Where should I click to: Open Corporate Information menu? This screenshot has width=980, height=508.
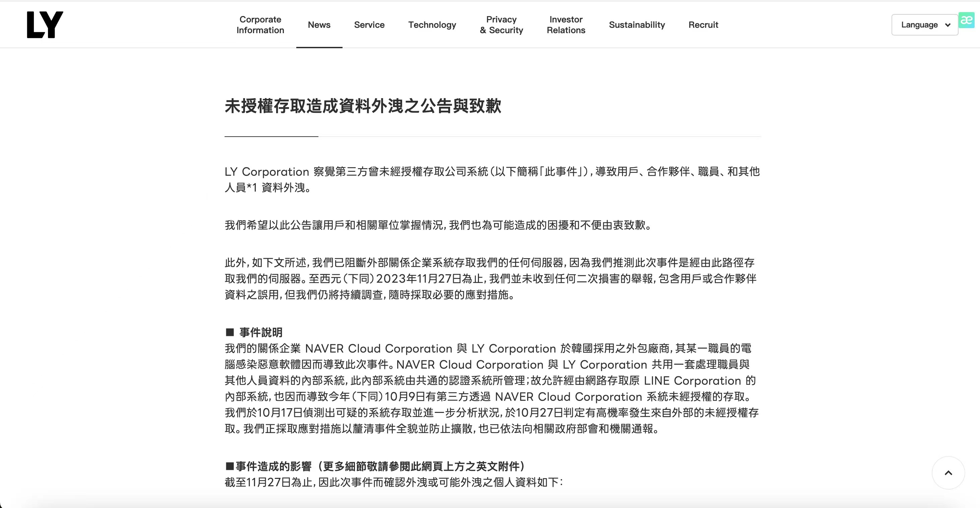pyautogui.click(x=260, y=25)
